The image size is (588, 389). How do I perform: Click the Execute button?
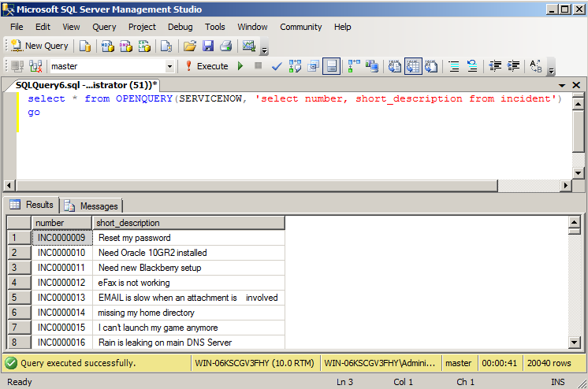click(x=207, y=66)
